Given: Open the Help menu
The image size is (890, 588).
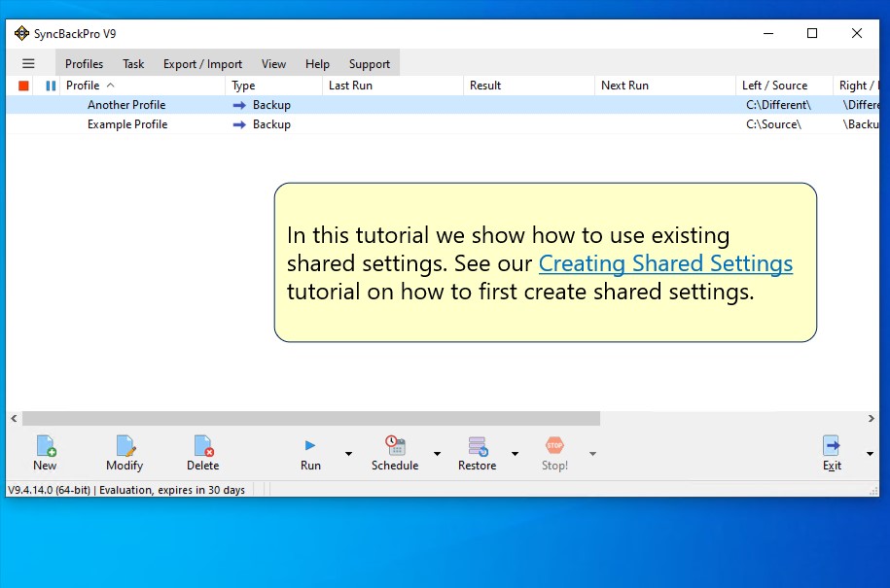Looking at the screenshot, I should click(x=317, y=64).
